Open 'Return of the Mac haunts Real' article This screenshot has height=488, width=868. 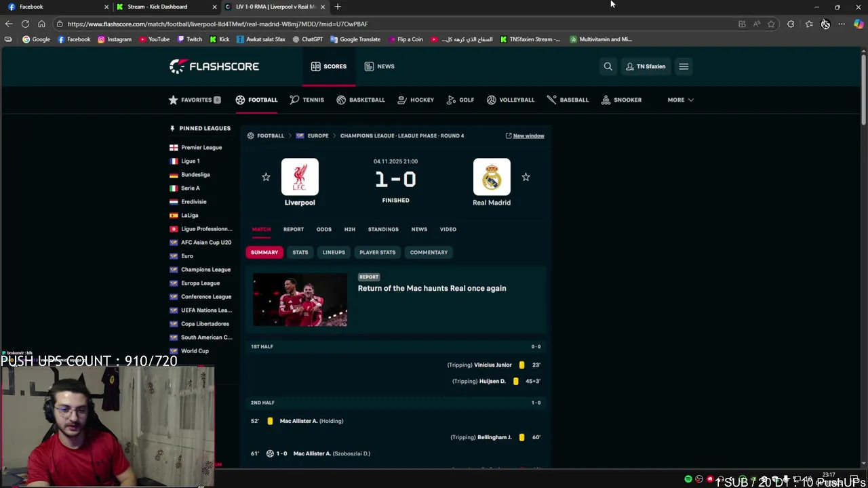(x=432, y=288)
